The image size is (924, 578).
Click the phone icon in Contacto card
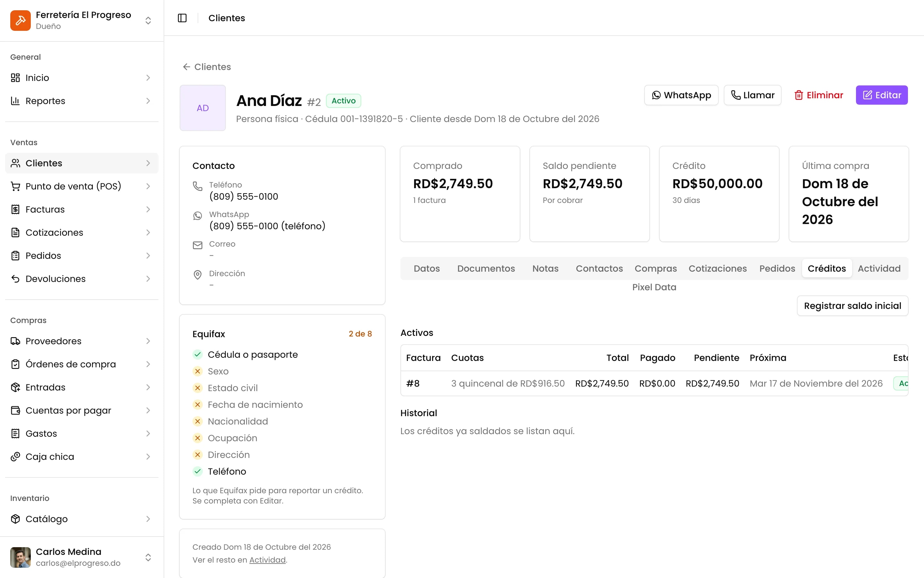point(197,186)
